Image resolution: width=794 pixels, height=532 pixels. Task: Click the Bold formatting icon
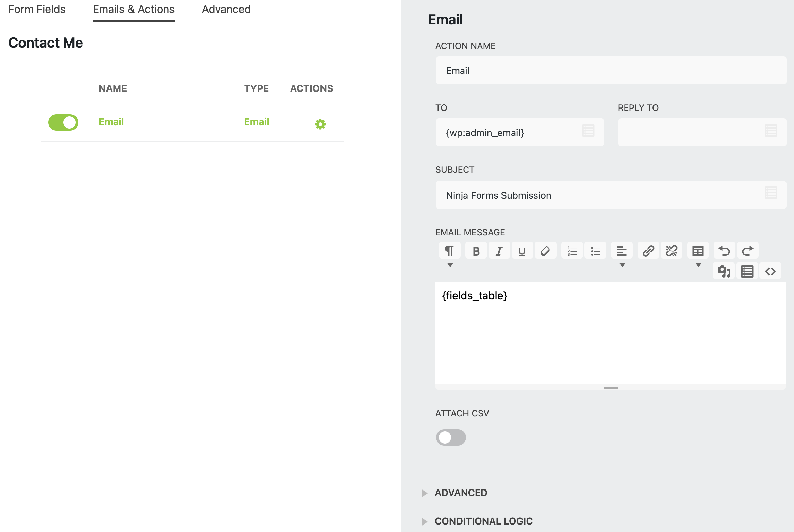pos(476,251)
